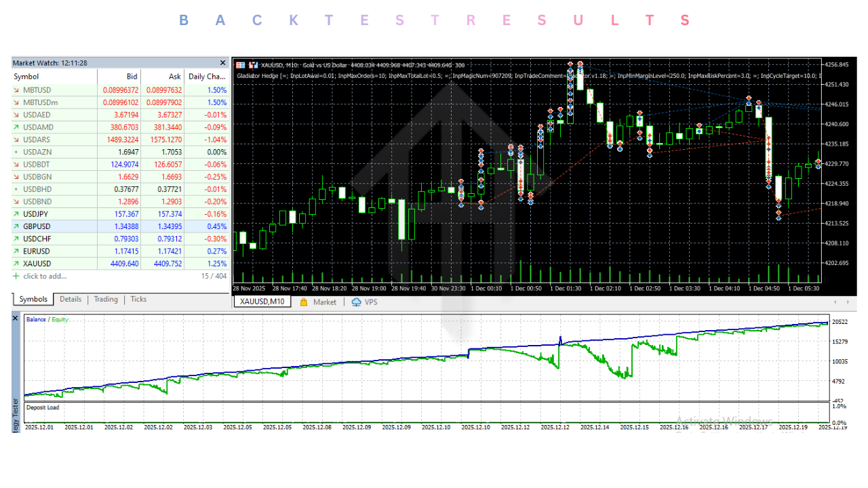
Task: Click the red grid icon in chart header
Action: (x=239, y=65)
